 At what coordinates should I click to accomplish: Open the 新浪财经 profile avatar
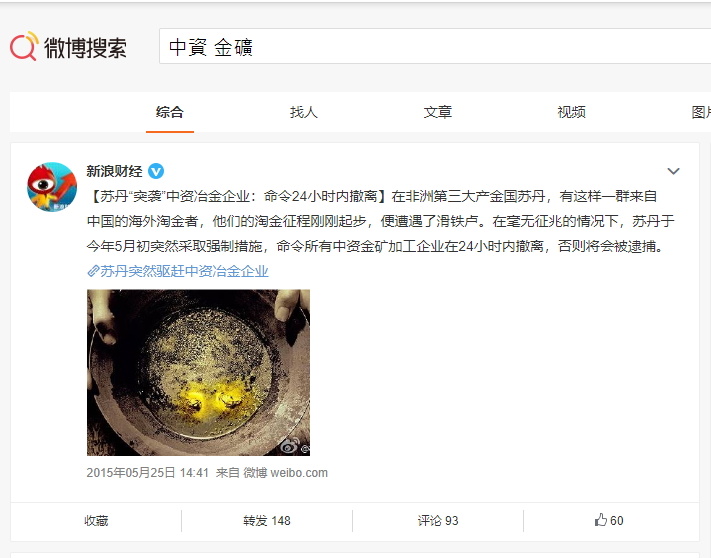click(52, 187)
